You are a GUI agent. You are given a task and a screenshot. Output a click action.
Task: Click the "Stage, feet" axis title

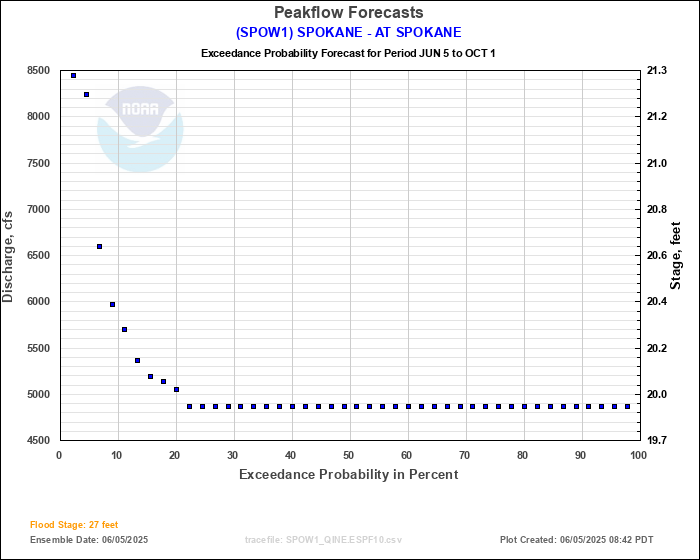pos(675,255)
